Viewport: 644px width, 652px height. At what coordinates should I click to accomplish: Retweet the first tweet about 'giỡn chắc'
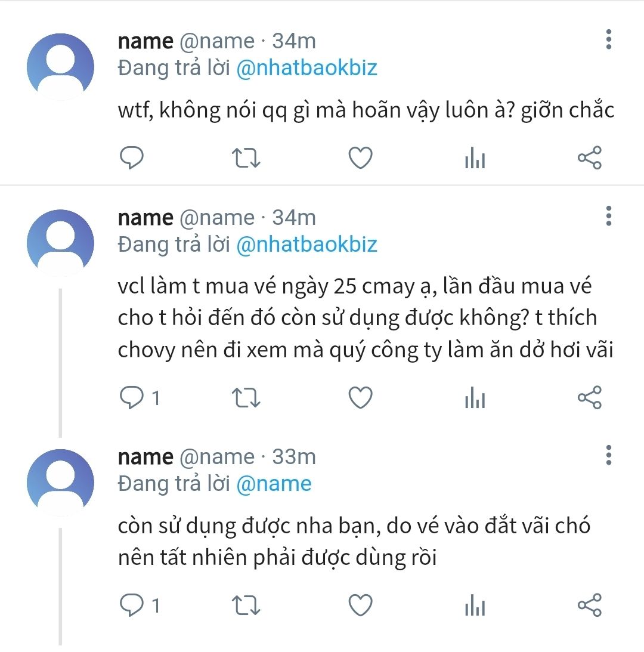click(x=245, y=158)
